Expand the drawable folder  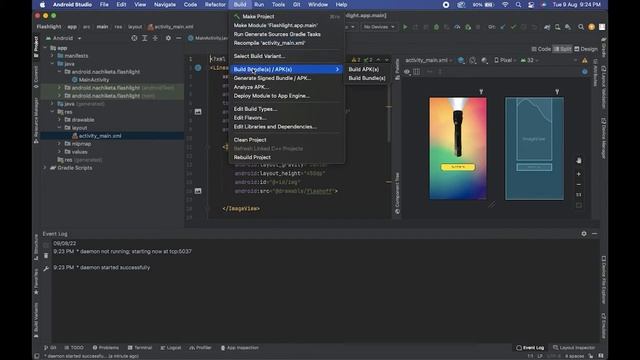coord(60,120)
